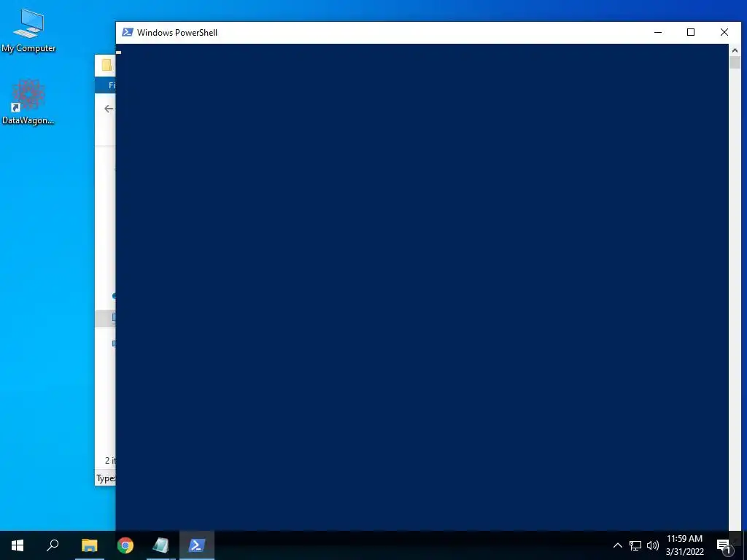This screenshot has width=747, height=560.
Task: Click the PowerShell console area
Action: (x=422, y=287)
